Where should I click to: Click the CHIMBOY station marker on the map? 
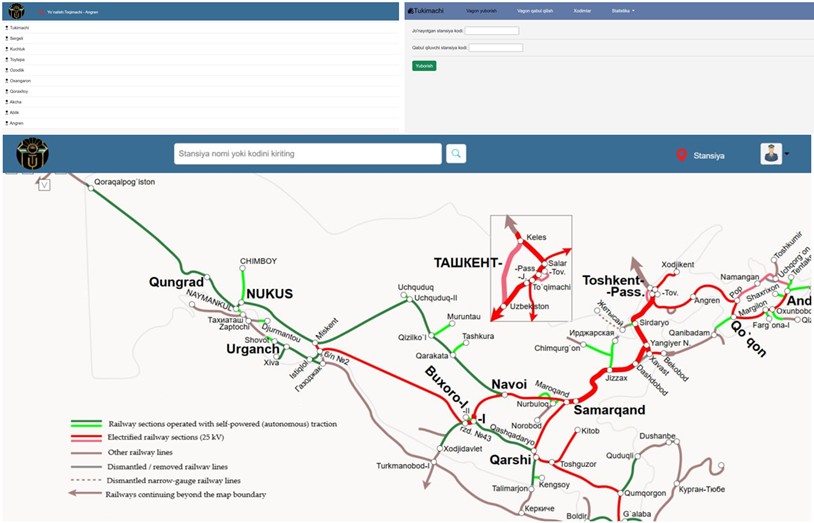click(x=242, y=269)
